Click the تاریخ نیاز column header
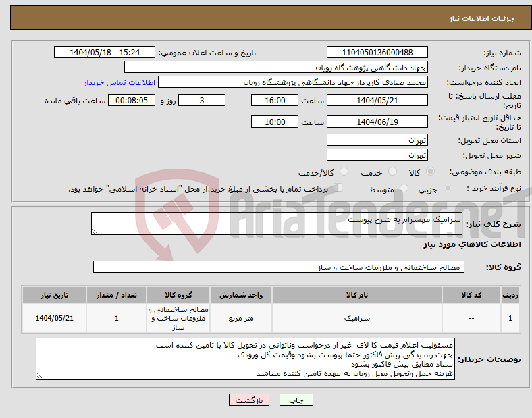Image resolution: width=532 pixels, height=418 pixels. point(54,295)
